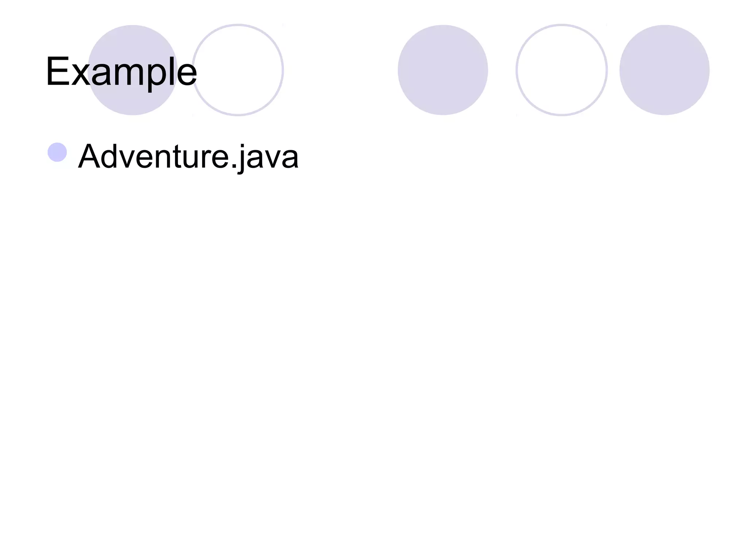
Task: Click the middle filled lavender circle
Action: pyautogui.click(x=442, y=70)
